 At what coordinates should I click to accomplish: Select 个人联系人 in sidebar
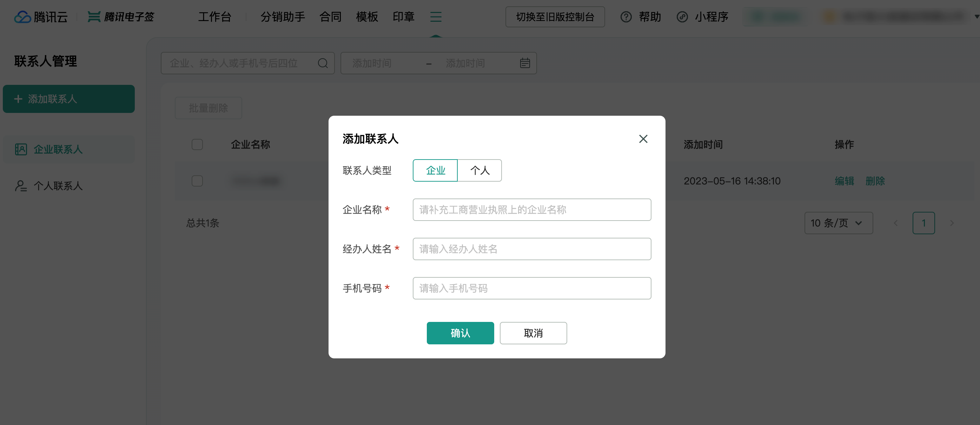tap(69, 186)
